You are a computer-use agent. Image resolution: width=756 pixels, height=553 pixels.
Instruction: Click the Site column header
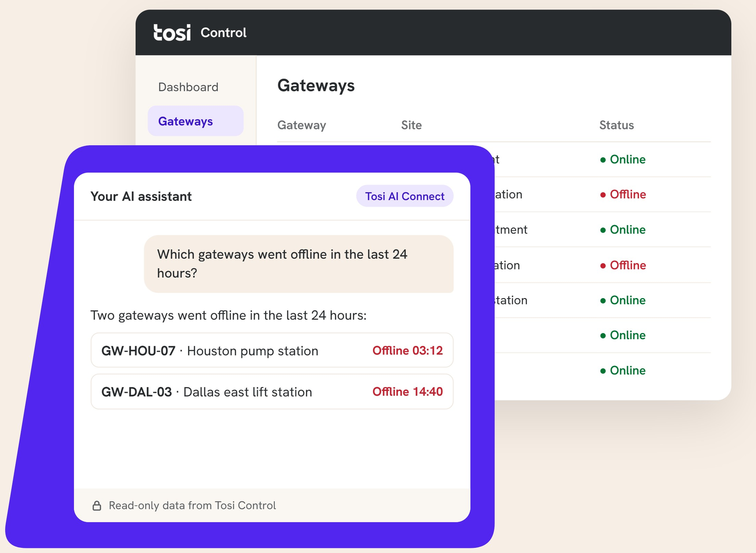[411, 125]
